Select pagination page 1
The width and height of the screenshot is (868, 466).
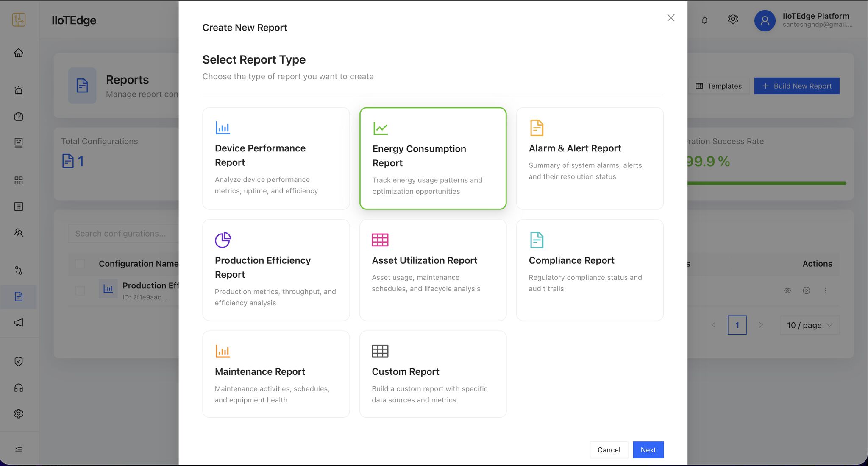[737, 325]
